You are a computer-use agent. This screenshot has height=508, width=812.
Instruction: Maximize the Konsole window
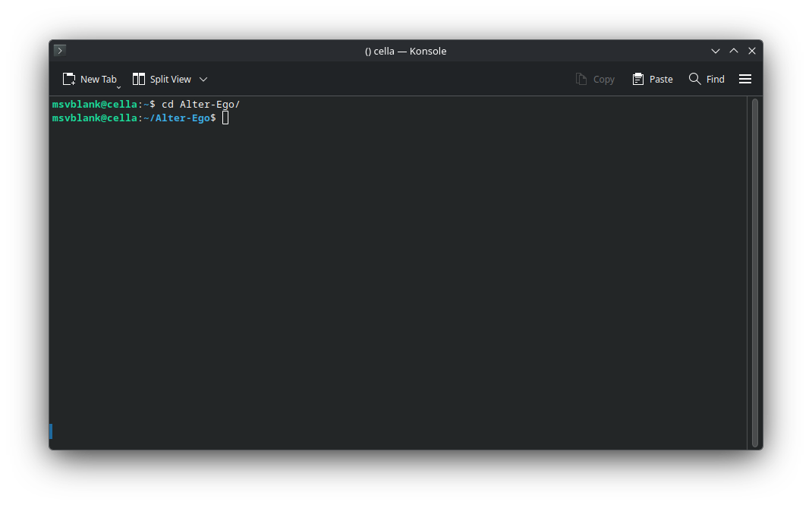coord(734,51)
